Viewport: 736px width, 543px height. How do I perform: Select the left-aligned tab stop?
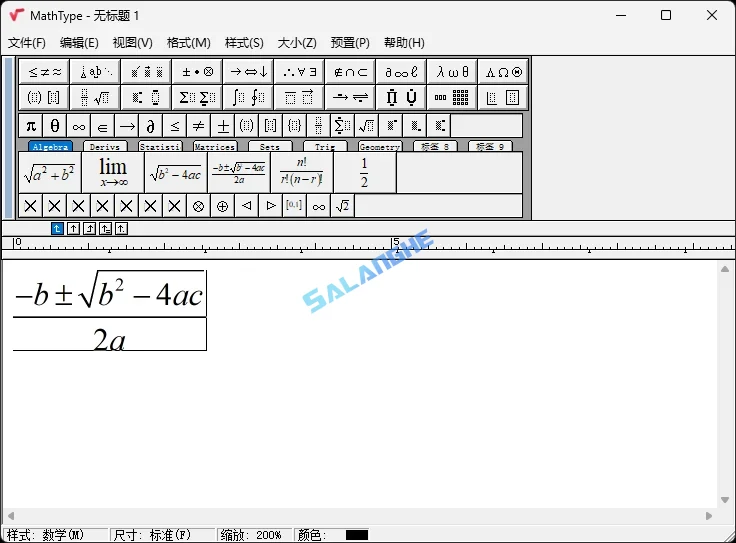(x=57, y=229)
